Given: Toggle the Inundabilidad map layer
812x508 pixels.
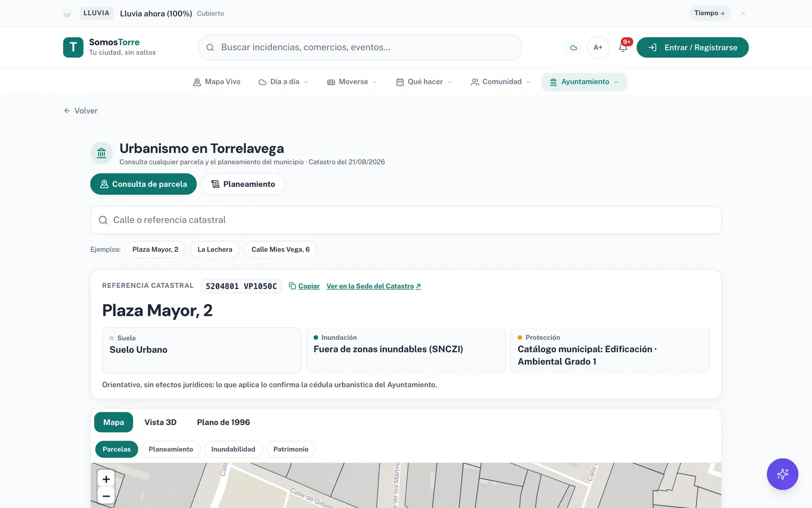Looking at the screenshot, I should click(x=233, y=449).
